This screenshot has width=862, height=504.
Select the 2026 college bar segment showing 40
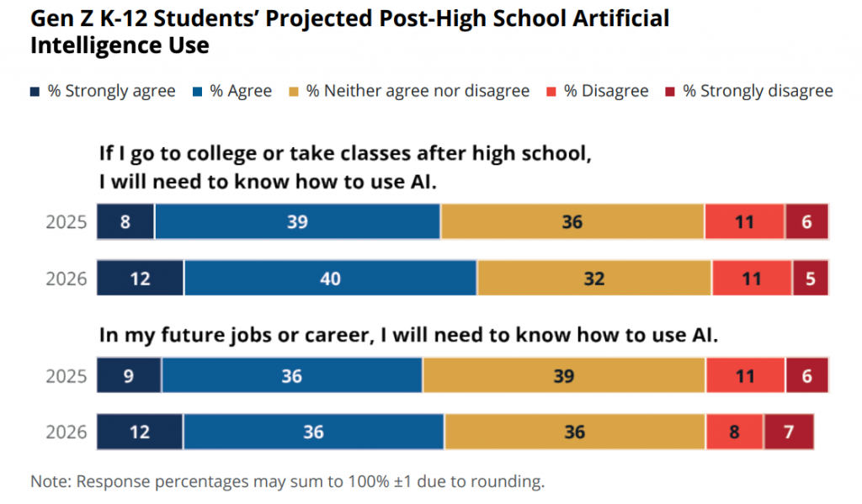pyautogui.click(x=330, y=278)
